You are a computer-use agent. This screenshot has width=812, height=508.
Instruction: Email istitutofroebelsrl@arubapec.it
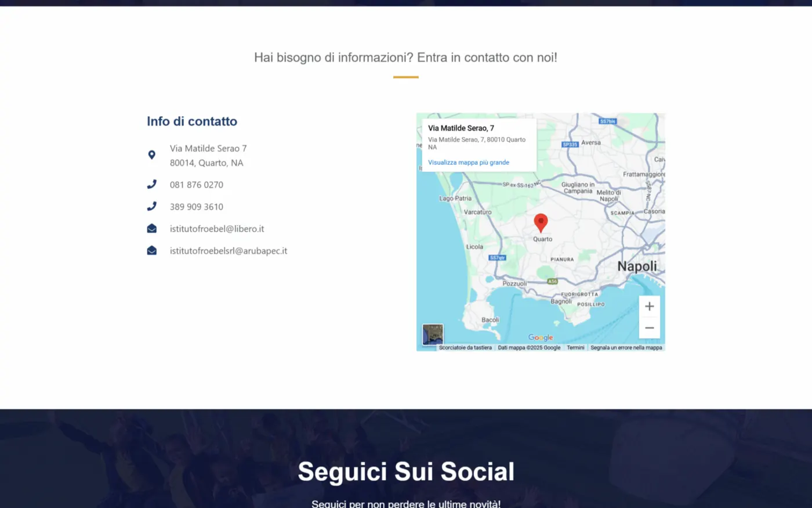pos(229,251)
